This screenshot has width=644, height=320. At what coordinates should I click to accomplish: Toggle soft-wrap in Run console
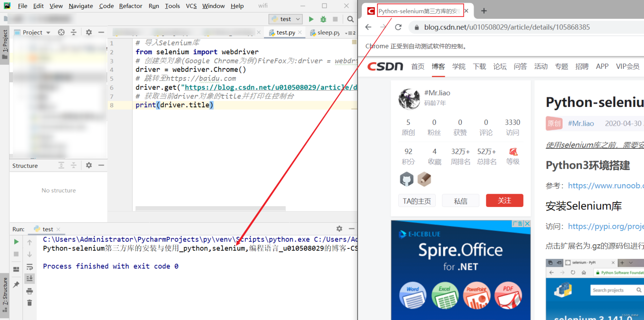(30, 267)
